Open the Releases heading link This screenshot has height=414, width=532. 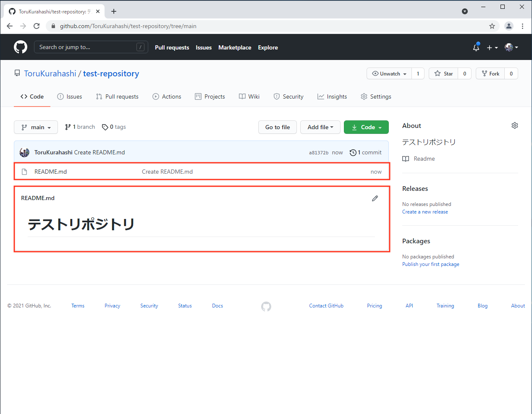(415, 189)
